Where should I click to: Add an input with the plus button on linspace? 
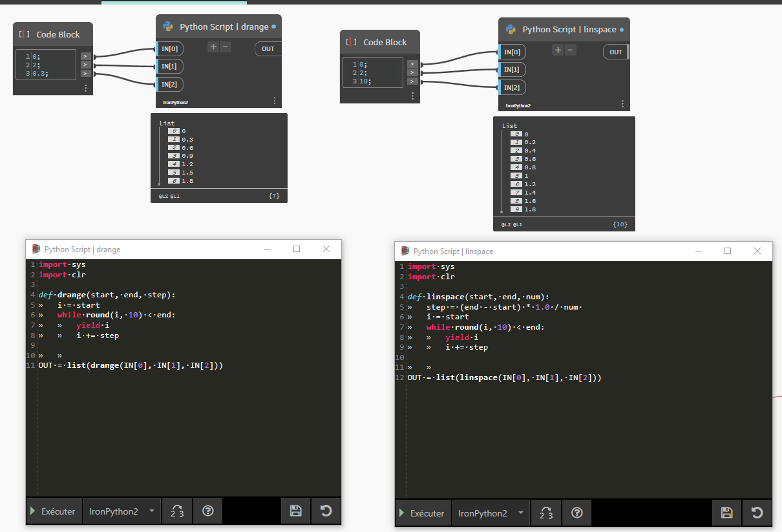pyautogui.click(x=557, y=50)
